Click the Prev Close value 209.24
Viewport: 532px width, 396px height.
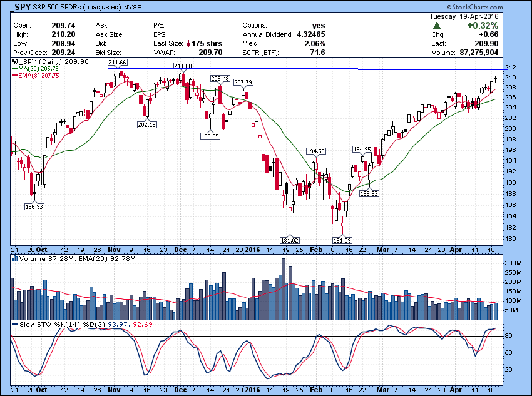pyautogui.click(x=63, y=53)
